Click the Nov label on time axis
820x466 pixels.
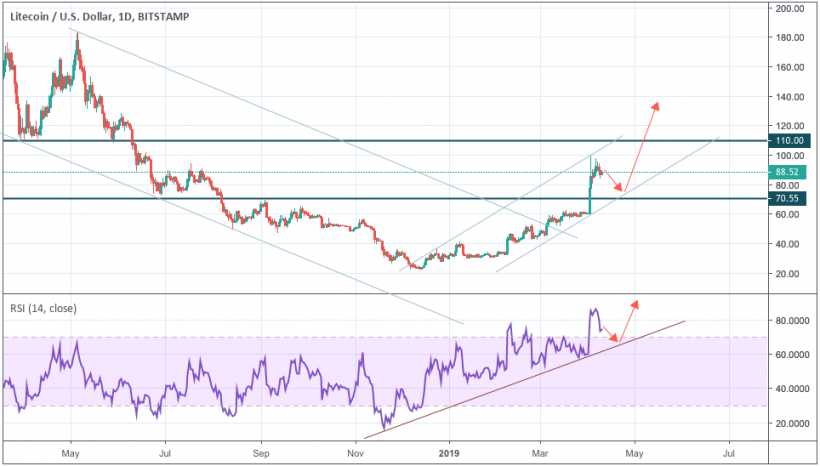point(356,453)
